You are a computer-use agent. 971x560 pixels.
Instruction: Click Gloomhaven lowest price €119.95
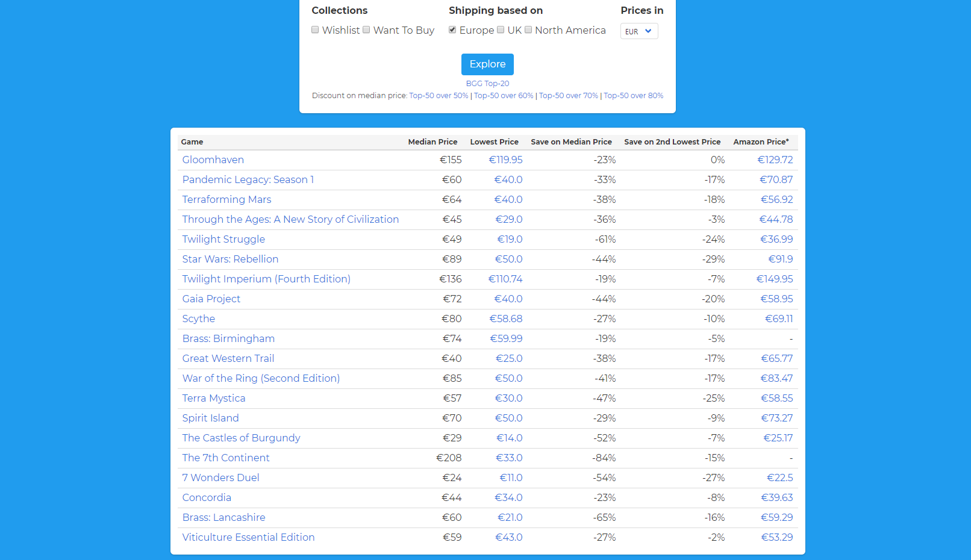point(505,160)
